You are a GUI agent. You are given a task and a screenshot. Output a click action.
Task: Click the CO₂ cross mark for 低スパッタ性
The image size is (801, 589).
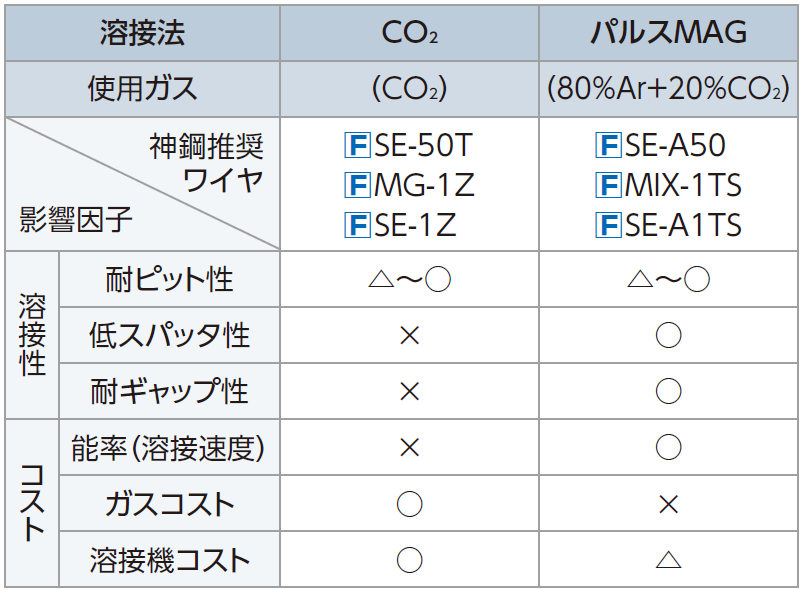409,335
